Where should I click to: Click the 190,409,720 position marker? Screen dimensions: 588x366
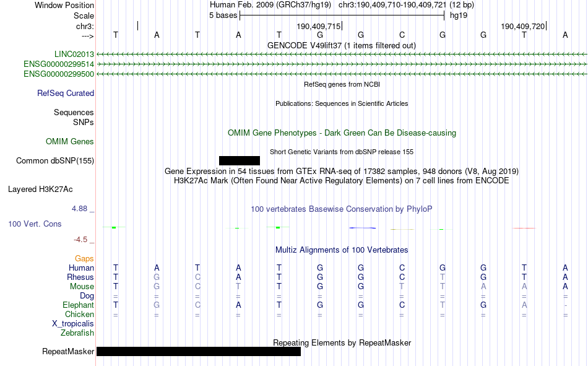(x=523, y=26)
